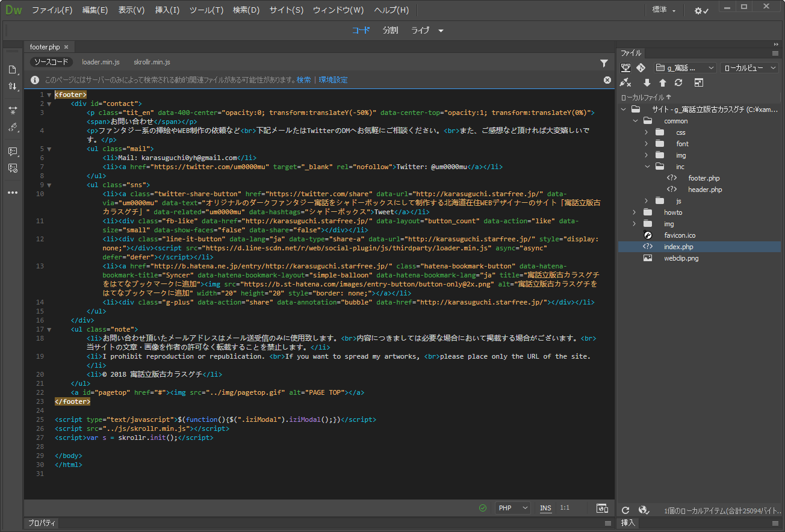Open the sync settings gear icon
Screen dimensions: 785x532
pos(701,10)
